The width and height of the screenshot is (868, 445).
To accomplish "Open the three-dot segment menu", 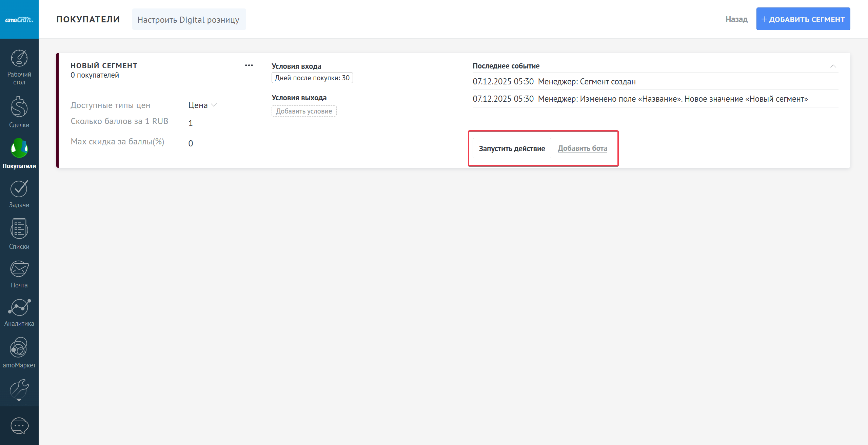I will click(x=249, y=65).
